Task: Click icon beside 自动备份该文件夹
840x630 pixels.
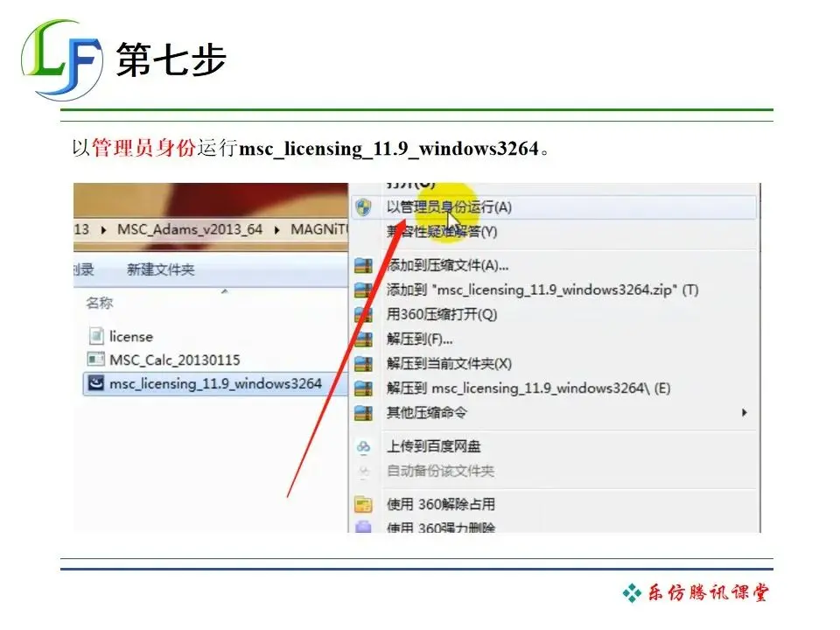Action: [363, 472]
